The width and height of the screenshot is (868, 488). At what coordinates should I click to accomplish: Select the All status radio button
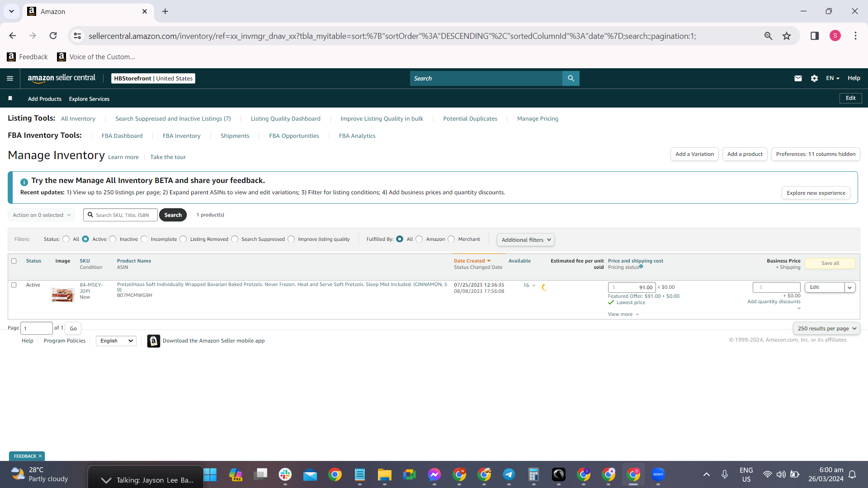click(x=66, y=239)
